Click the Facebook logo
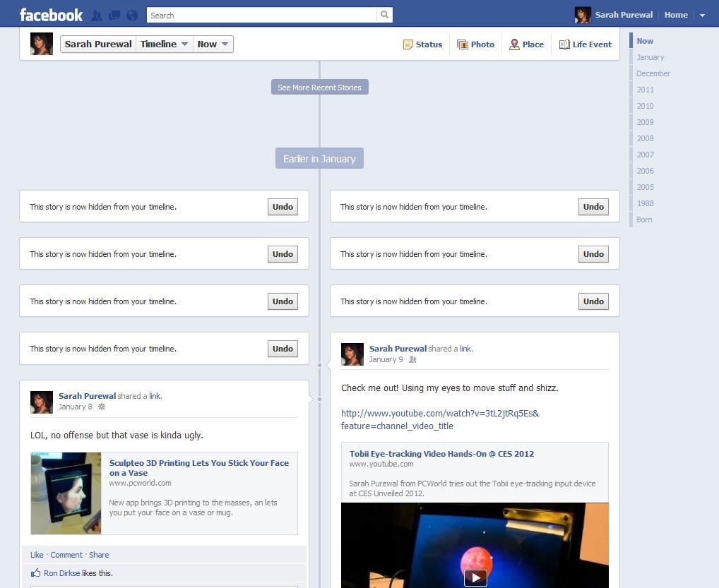 click(x=50, y=14)
